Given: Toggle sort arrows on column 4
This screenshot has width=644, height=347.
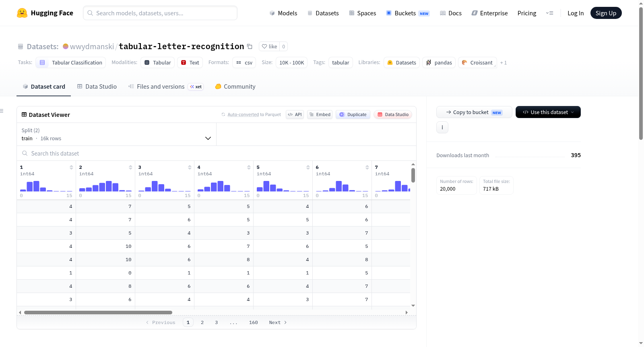Looking at the screenshot, I should coord(249,167).
